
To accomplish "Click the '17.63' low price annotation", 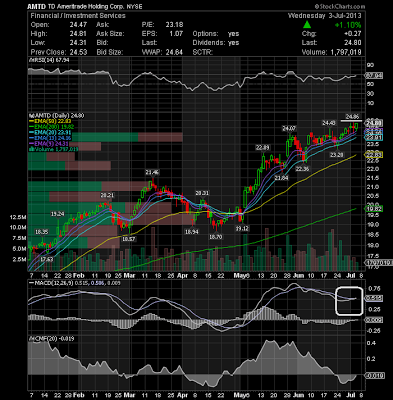I will point(47,259).
